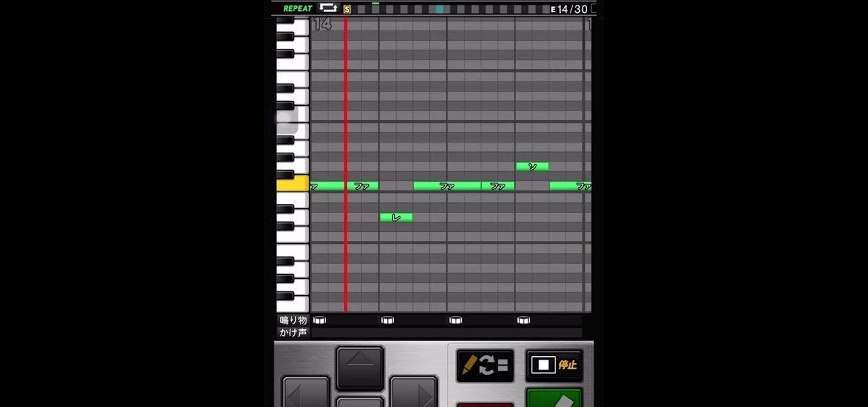
Task: Toggle the repeat loop icon
Action: pos(328,8)
